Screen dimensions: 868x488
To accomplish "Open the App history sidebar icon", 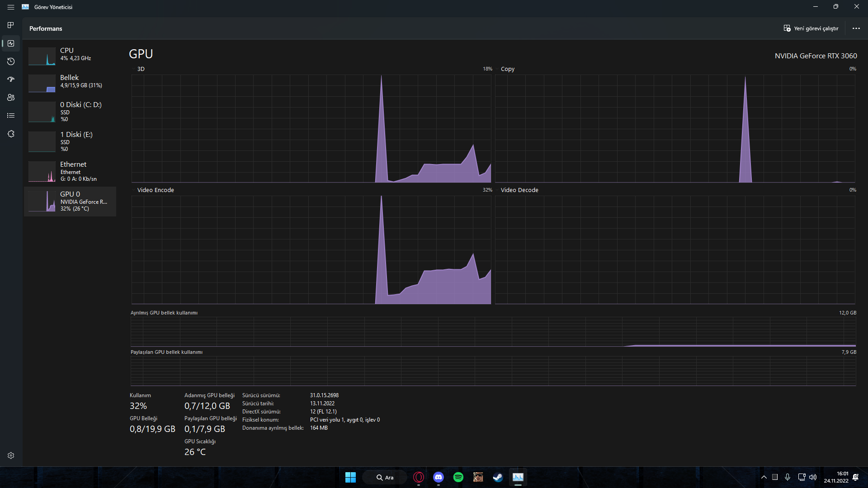I will [11, 61].
